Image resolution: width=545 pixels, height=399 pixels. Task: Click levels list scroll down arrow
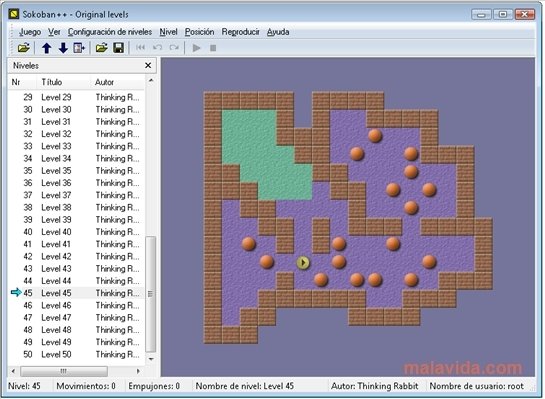coord(151,359)
